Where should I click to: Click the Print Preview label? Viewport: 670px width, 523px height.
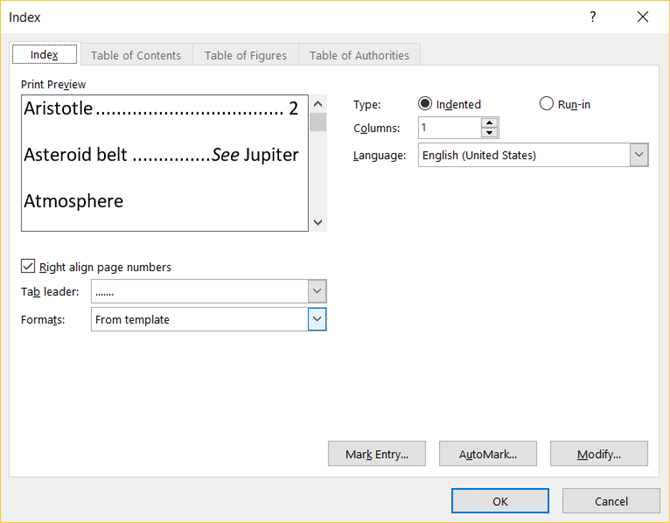click(53, 84)
